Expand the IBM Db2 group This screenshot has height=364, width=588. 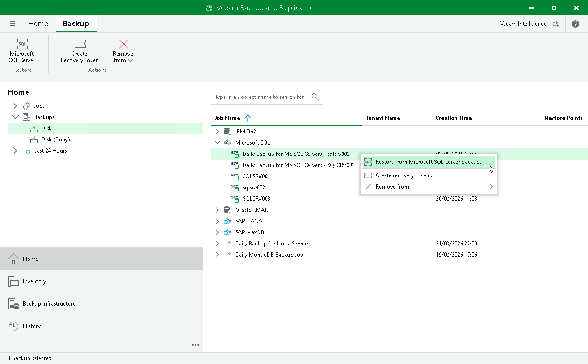tap(217, 132)
